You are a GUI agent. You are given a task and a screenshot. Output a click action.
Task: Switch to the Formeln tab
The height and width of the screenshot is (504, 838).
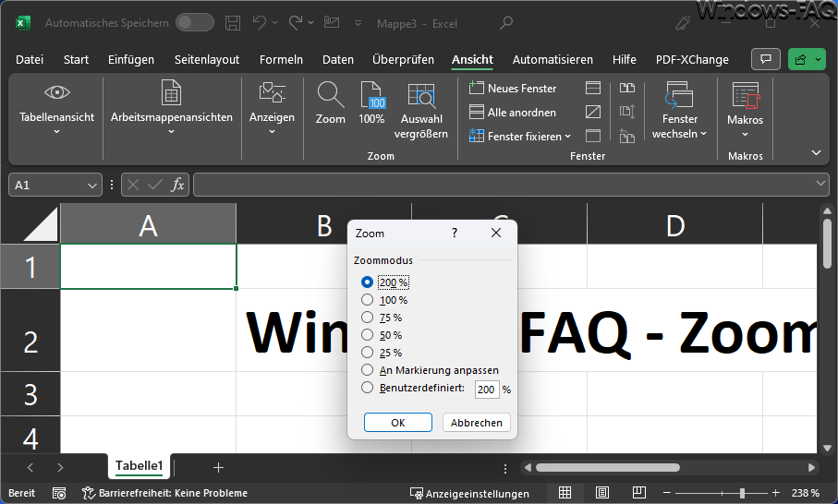coord(281,59)
